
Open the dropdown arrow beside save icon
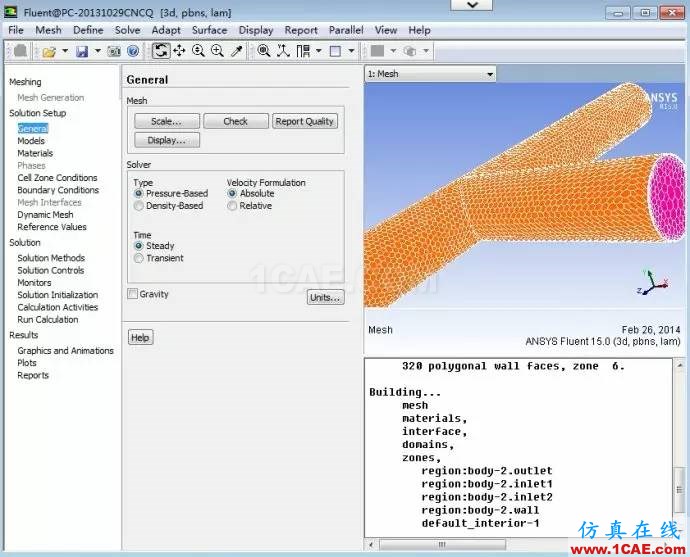(x=98, y=51)
